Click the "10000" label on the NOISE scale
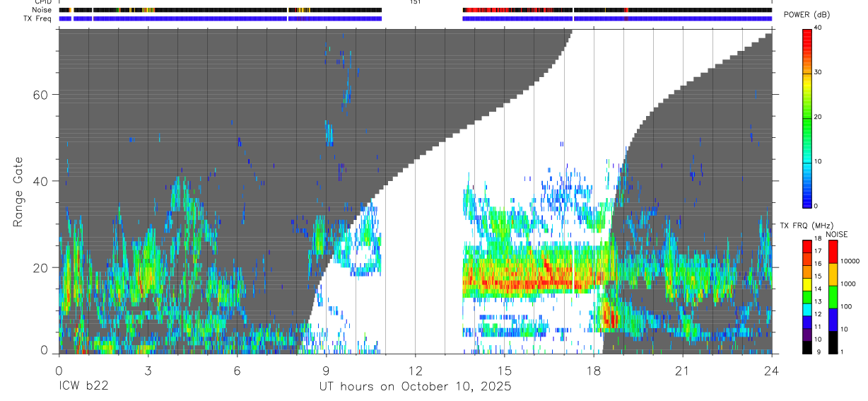 (x=850, y=261)
